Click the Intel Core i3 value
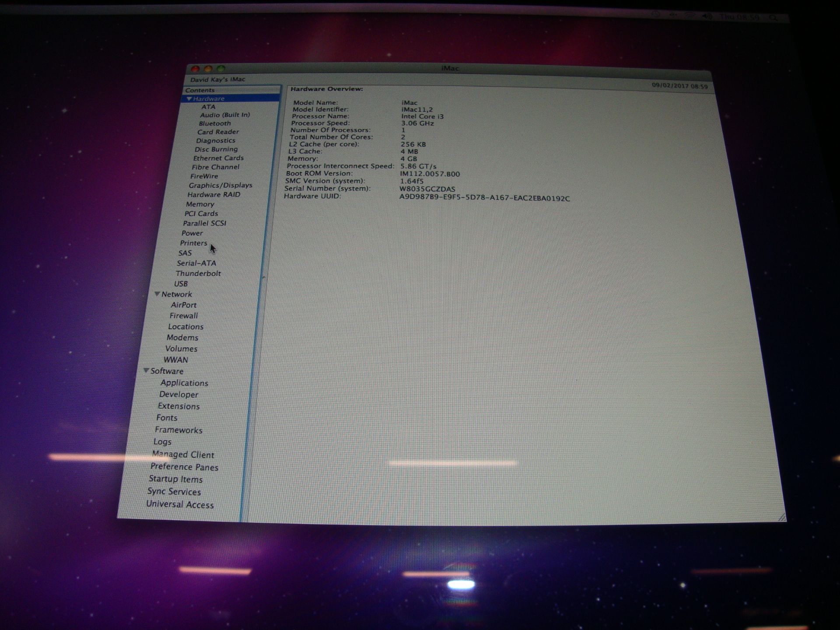The height and width of the screenshot is (630, 840). click(x=422, y=116)
